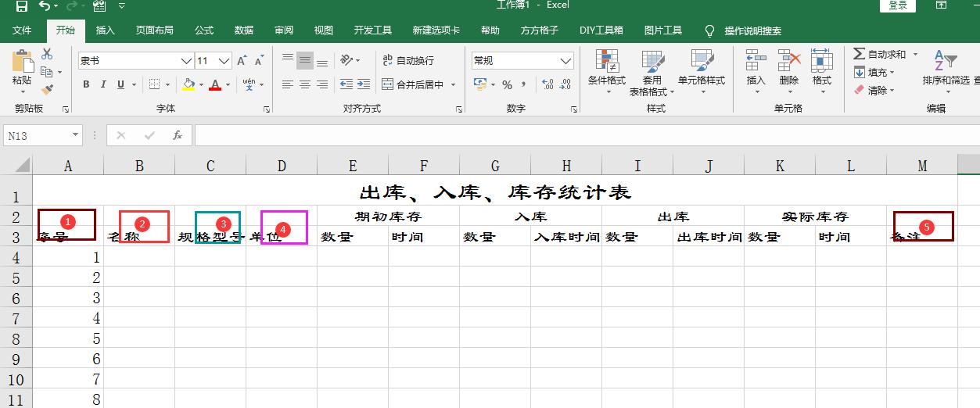
Task: Copy selection with the copy icon
Action: click(46, 72)
